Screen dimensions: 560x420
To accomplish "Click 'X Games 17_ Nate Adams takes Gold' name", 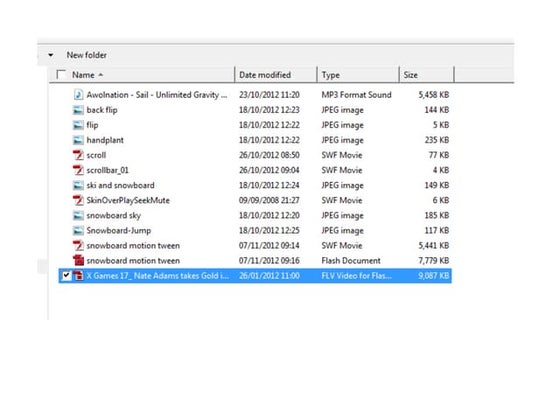I will point(158,275).
